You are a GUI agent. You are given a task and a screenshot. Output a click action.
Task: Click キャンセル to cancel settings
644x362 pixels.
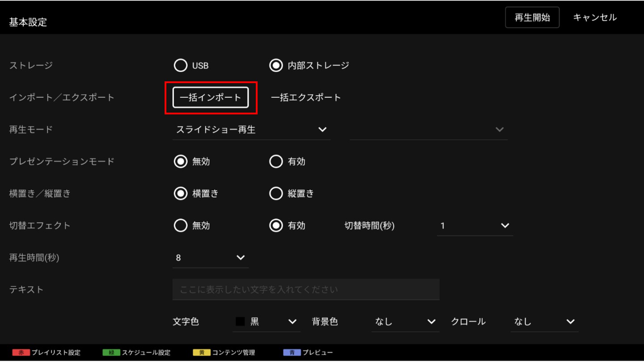pos(594,17)
